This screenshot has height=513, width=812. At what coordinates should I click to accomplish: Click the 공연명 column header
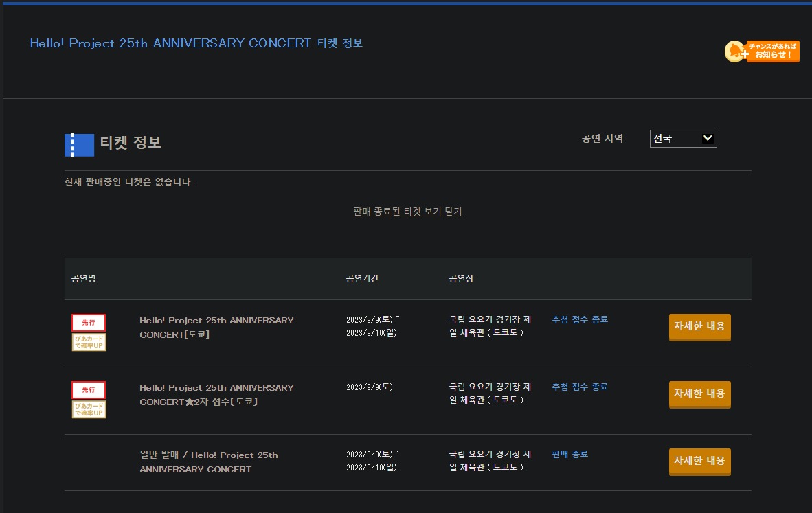coord(83,279)
